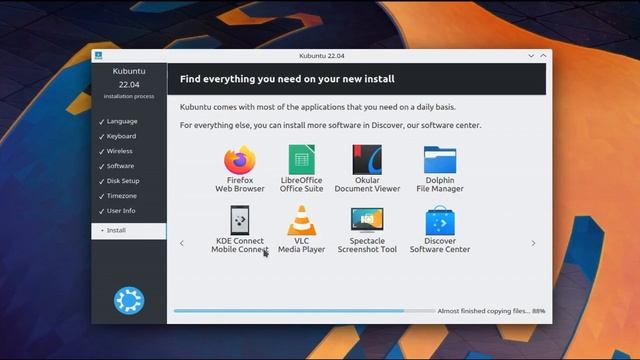Click the Firefox Web Browser icon
The height and width of the screenshot is (360, 640).
[240, 160]
